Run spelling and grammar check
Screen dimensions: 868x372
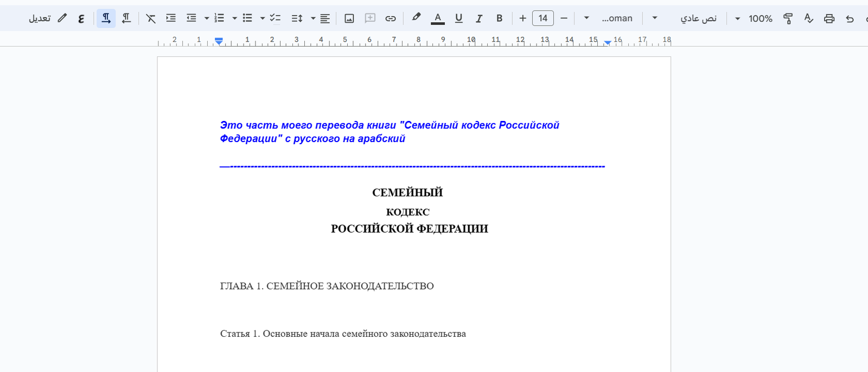click(x=809, y=18)
